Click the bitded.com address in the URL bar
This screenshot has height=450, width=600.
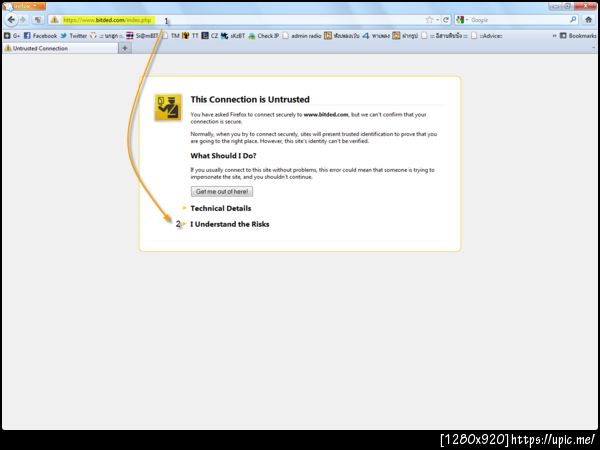(x=108, y=20)
